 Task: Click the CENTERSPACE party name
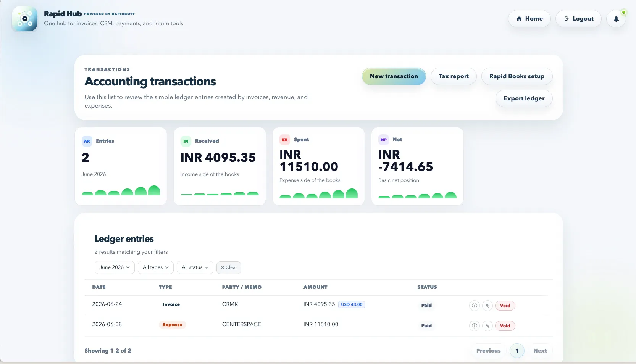242,324
